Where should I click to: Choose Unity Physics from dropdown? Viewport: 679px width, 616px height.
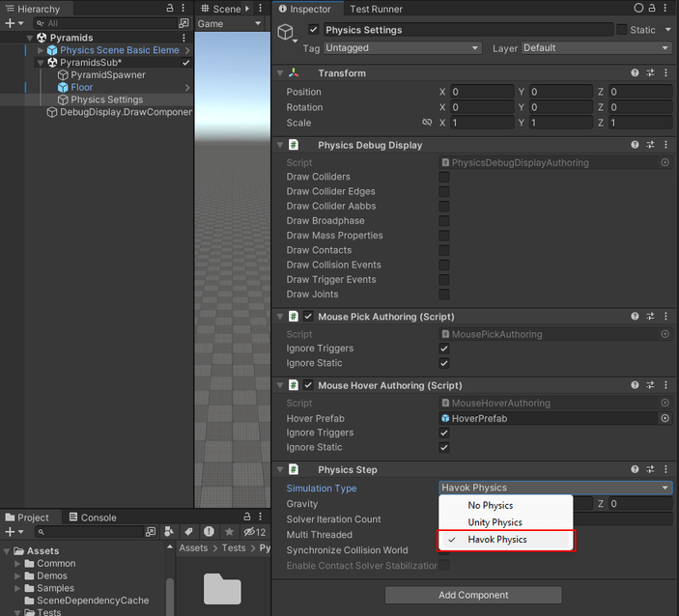(x=505, y=522)
